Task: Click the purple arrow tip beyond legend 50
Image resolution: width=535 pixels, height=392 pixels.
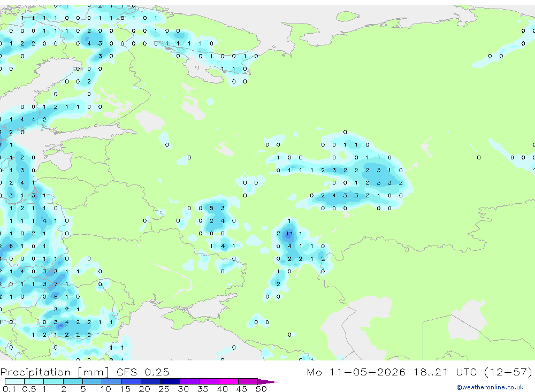Action: pyautogui.click(x=267, y=381)
